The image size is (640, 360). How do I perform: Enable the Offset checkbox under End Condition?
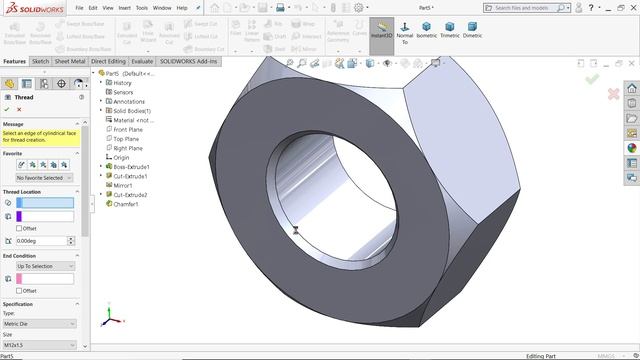click(x=19, y=291)
